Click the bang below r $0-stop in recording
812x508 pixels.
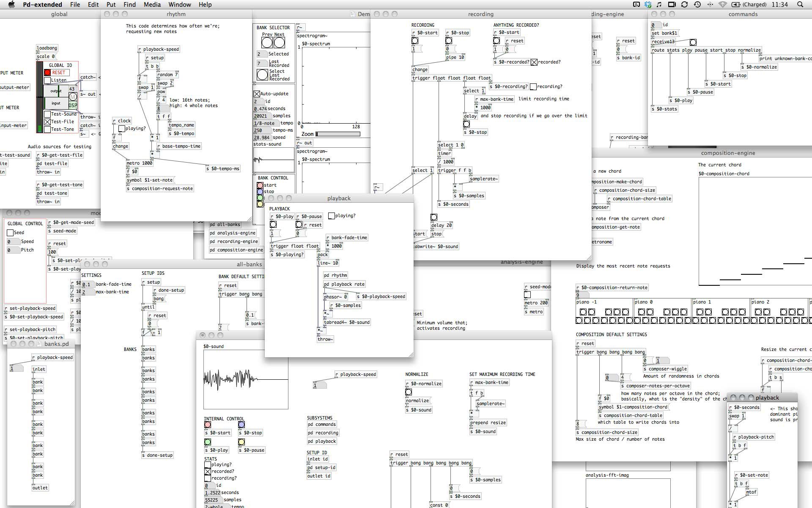coord(449,41)
